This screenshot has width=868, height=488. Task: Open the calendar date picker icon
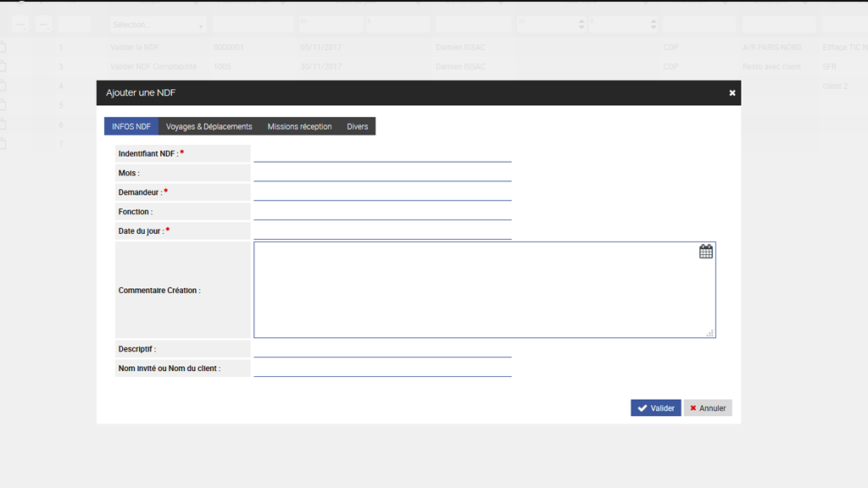pyautogui.click(x=705, y=252)
